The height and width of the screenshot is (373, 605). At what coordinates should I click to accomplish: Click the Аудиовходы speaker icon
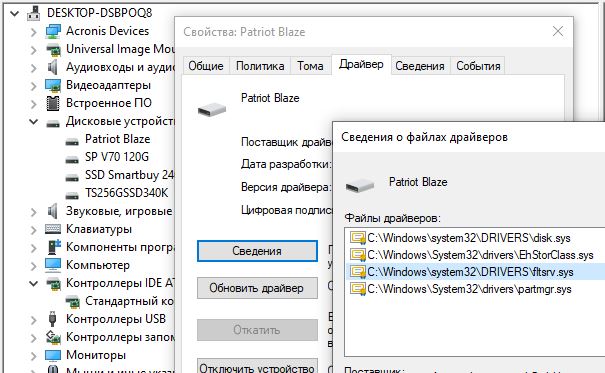click(x=52, y=67)
